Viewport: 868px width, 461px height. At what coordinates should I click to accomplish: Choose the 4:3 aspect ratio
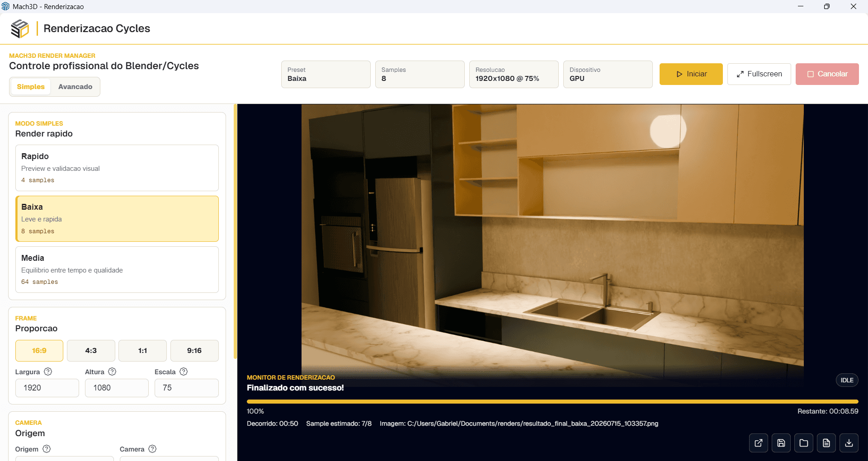point(91,351)
